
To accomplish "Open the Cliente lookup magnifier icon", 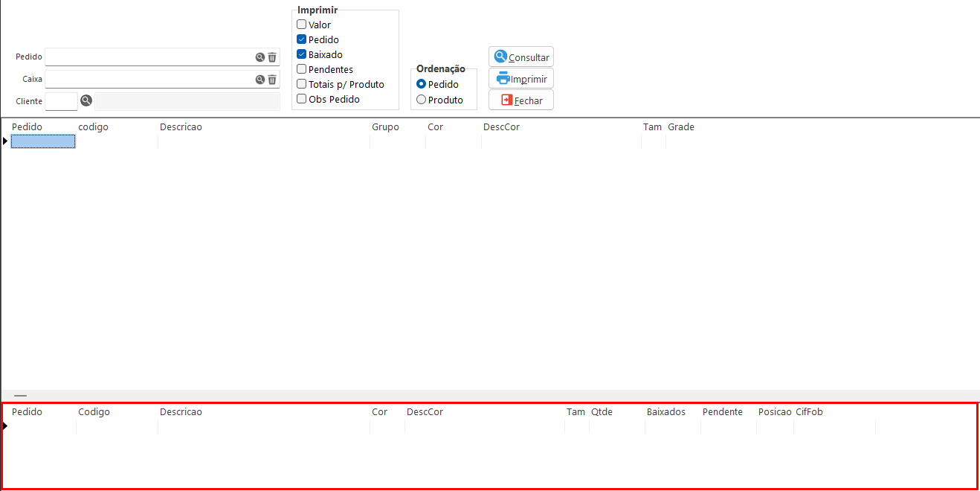I will click(86, 101).
